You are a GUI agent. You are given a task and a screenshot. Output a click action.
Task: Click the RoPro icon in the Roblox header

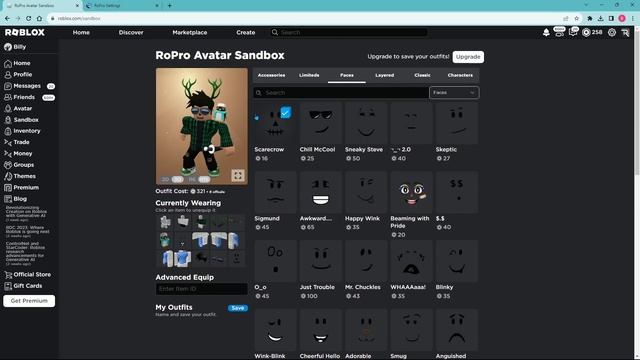coord(625,32)
